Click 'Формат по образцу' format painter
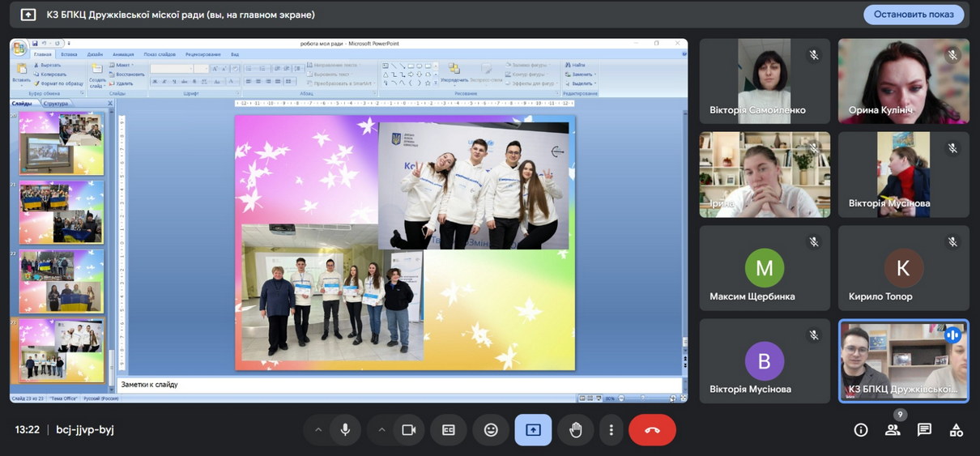The height and width of the screenshot is (456, 980). (x=58, y=83)
